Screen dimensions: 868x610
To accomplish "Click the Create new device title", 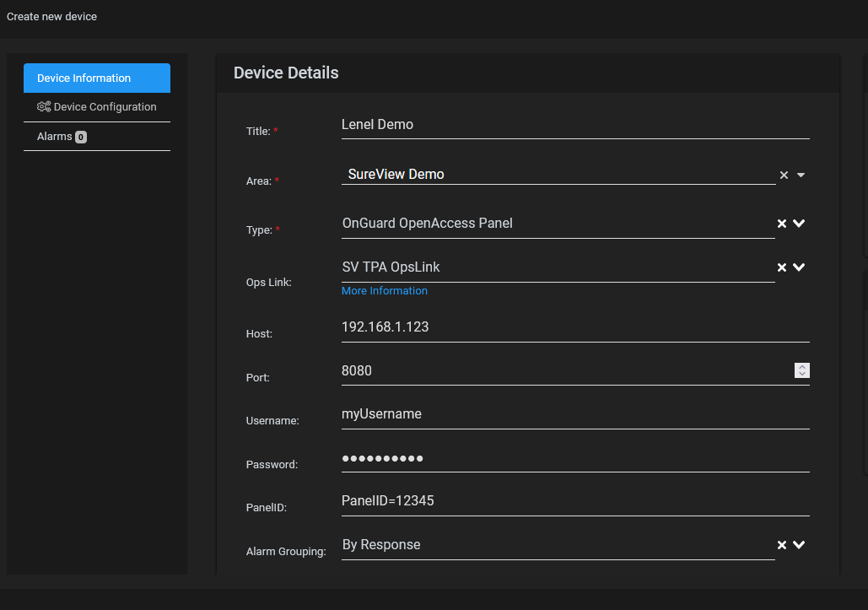I will point(51,17).
